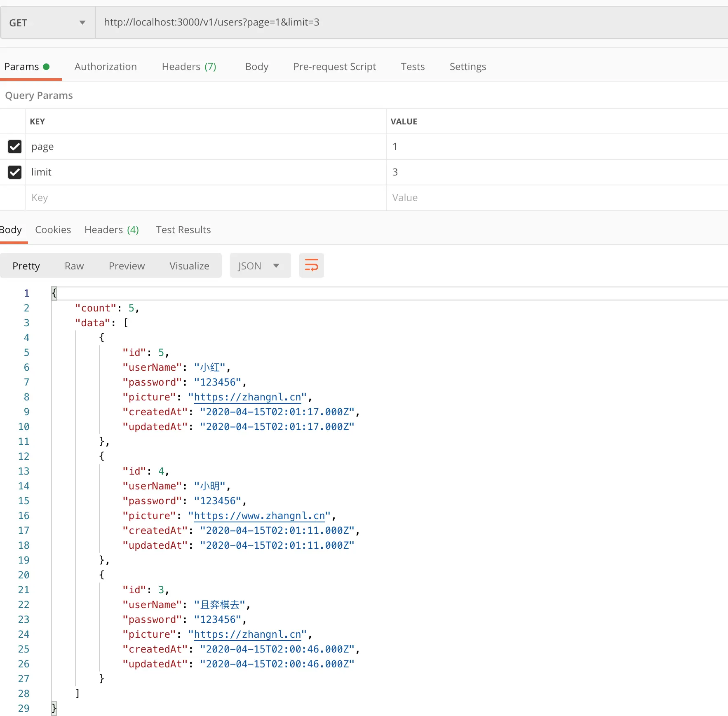This screenshot has height=716, width=728.
Task: Click the "id": 4 line
Action: (x=146, y=471)
